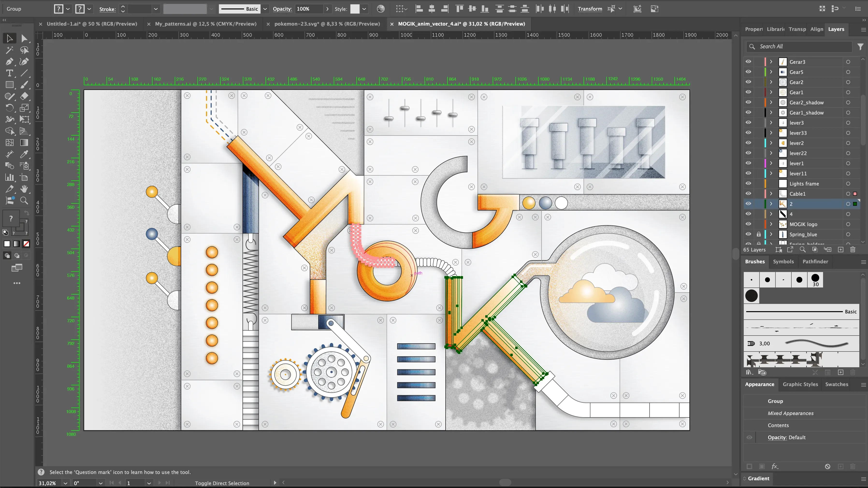
Task: Click the Layers filter funnel icon
Action: 861,46
